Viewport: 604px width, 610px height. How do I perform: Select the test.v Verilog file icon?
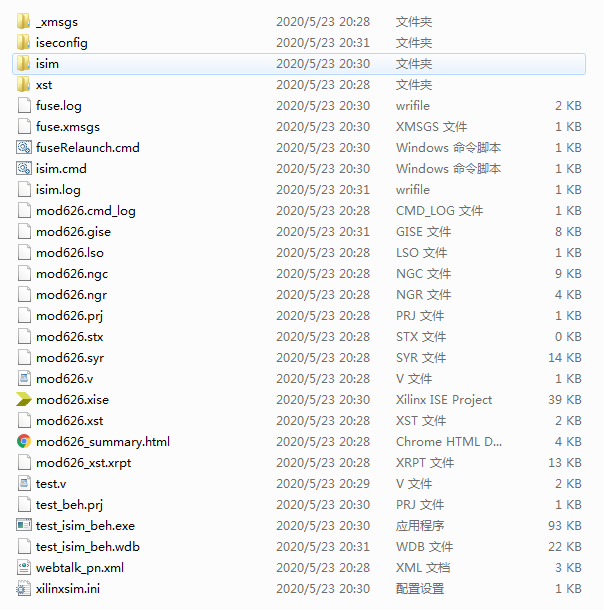point(24,484)
